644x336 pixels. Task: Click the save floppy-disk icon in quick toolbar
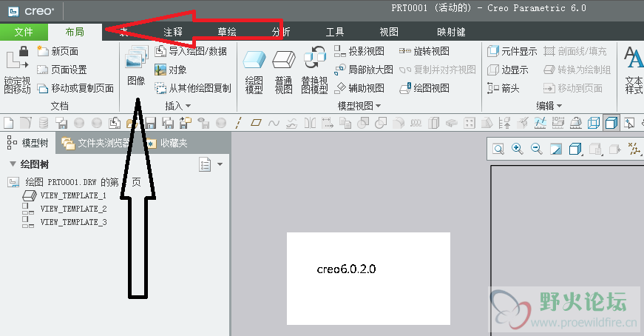[150, 123]
